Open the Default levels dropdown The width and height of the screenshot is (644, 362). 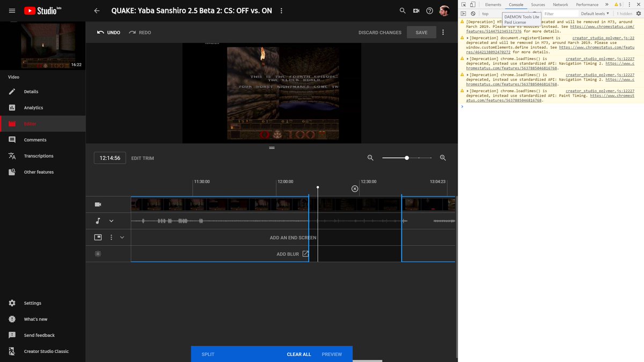(595, 13)
